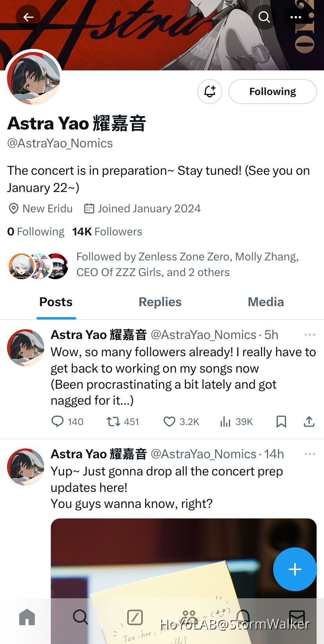The image size is (324, 644).
Task: Open options menu on the 14h concert prep post
Action: click(x=310, y=454)
